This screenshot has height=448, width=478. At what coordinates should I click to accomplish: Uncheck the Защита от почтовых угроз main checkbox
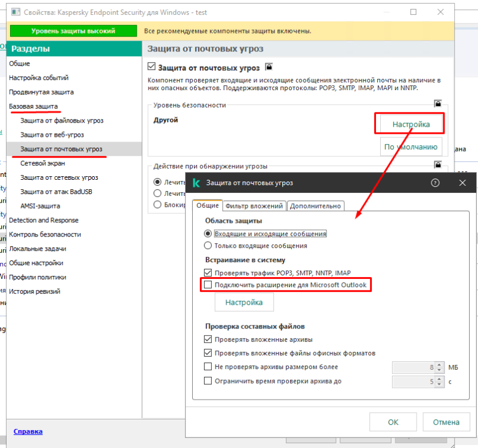(152, 66)
